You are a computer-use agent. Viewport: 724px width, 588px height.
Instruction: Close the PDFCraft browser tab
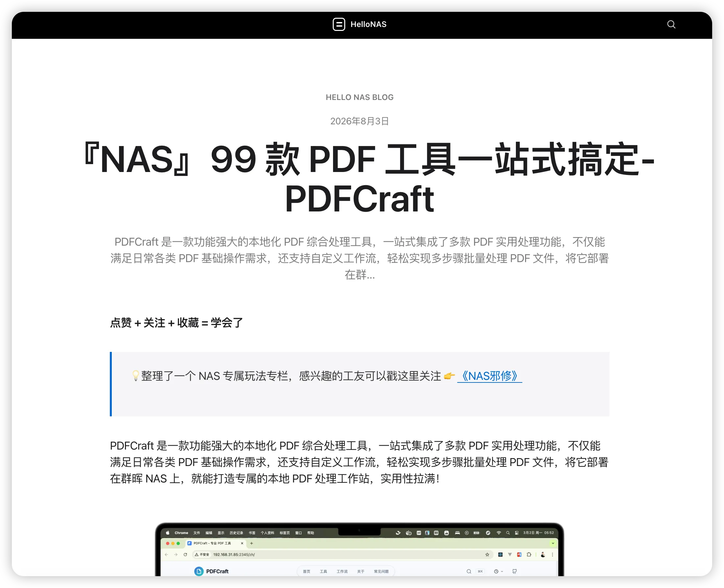point(242,543)
